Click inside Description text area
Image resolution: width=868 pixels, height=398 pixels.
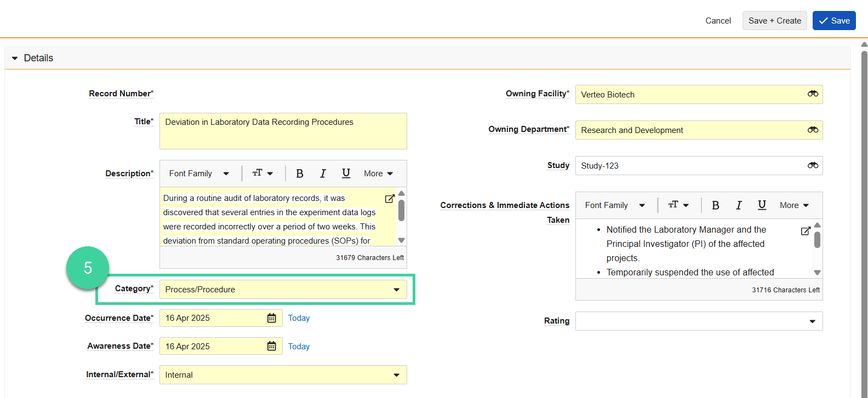(x=277, y=217)
